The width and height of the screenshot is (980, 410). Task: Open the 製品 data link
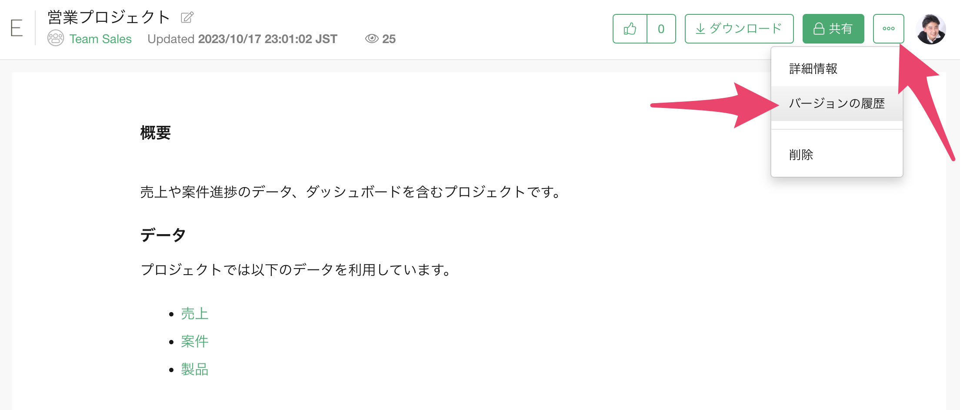195,370
